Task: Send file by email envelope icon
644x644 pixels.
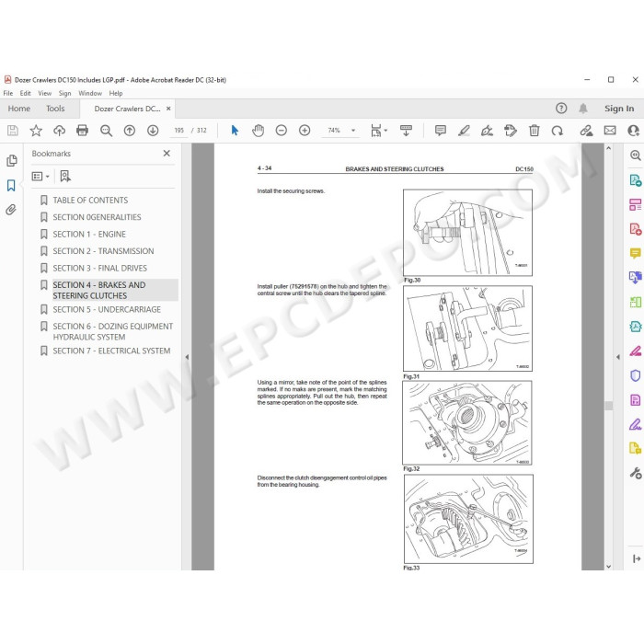Action: (610, 131)
